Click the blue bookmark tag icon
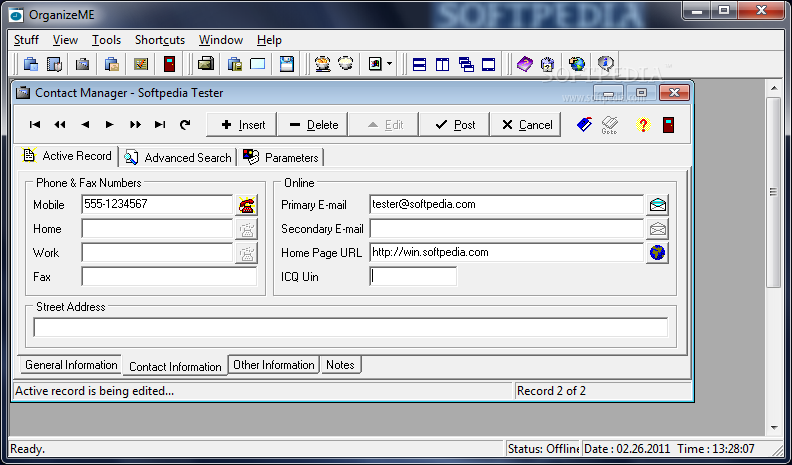Image resolution: width=792 pixels, height=465 pixels. (584, 124)
